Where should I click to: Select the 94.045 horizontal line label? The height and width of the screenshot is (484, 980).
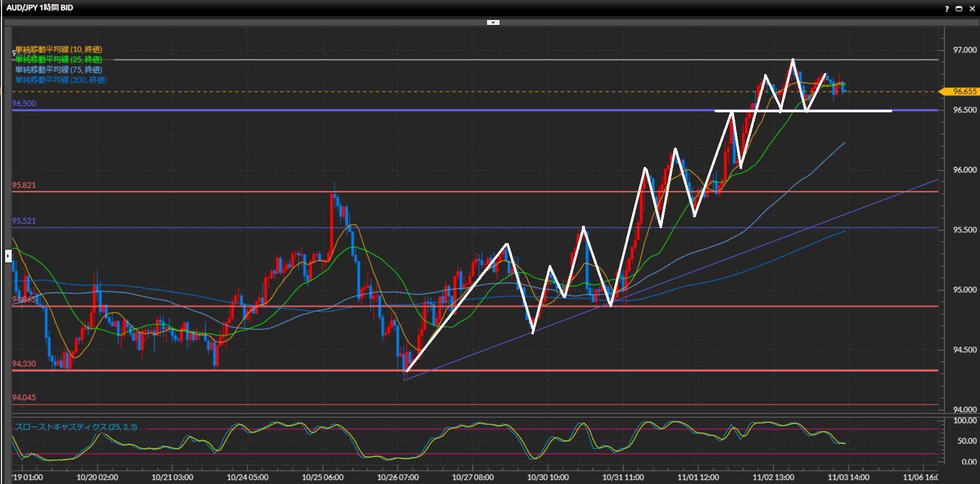(x=24, y=398)
